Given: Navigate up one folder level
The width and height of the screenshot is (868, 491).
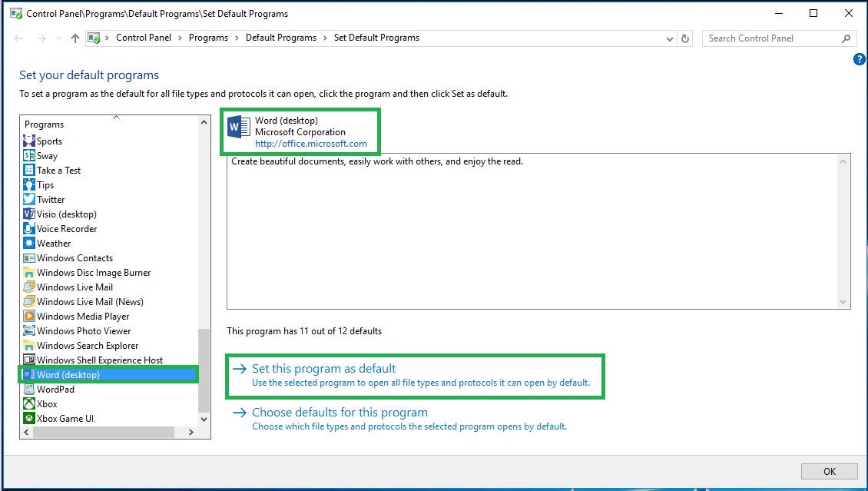Looking at the screenshot, I should (75, 38).
